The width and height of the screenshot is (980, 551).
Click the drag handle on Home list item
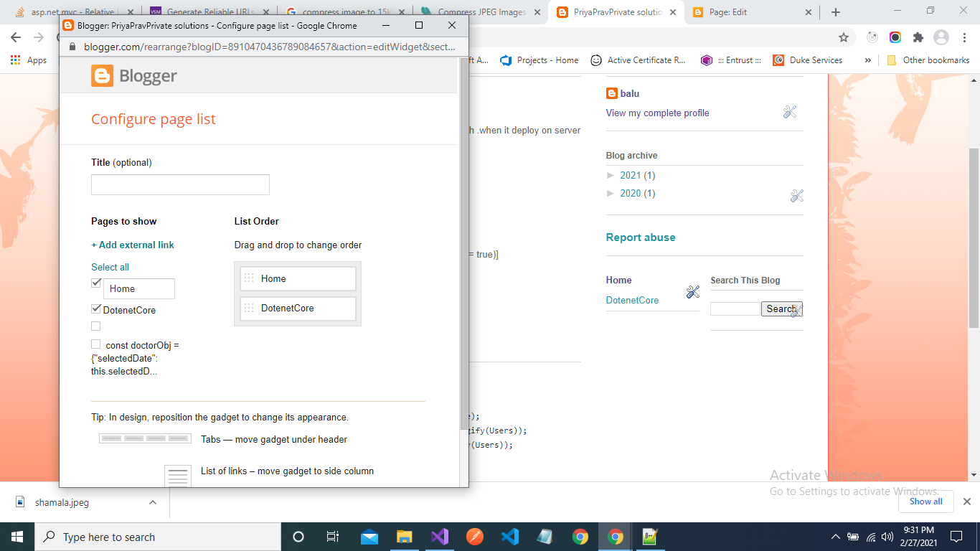point(249,278)
